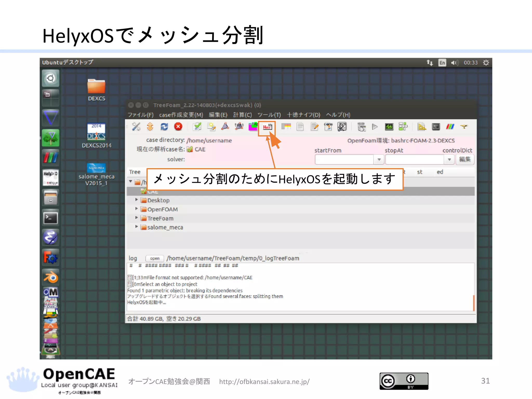Open the DEXCS folder on desktop

(x=96, y=90)
